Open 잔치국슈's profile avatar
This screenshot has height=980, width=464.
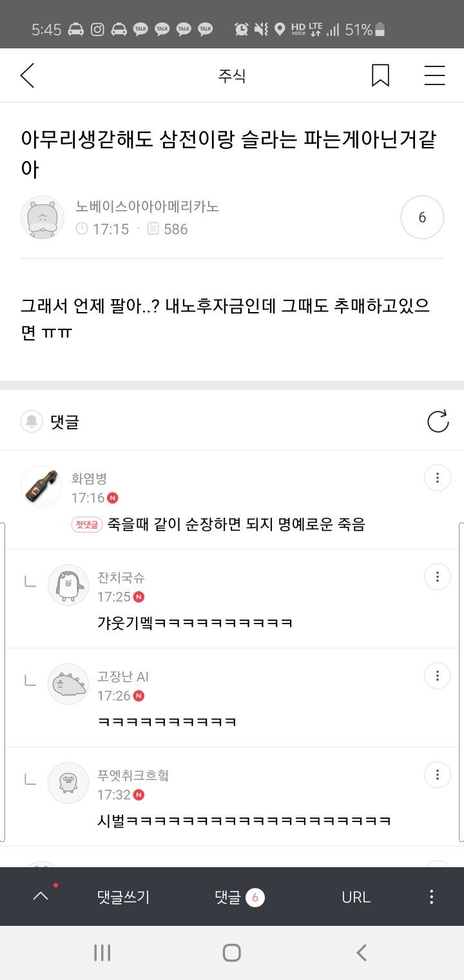click(x=68, y=585)
